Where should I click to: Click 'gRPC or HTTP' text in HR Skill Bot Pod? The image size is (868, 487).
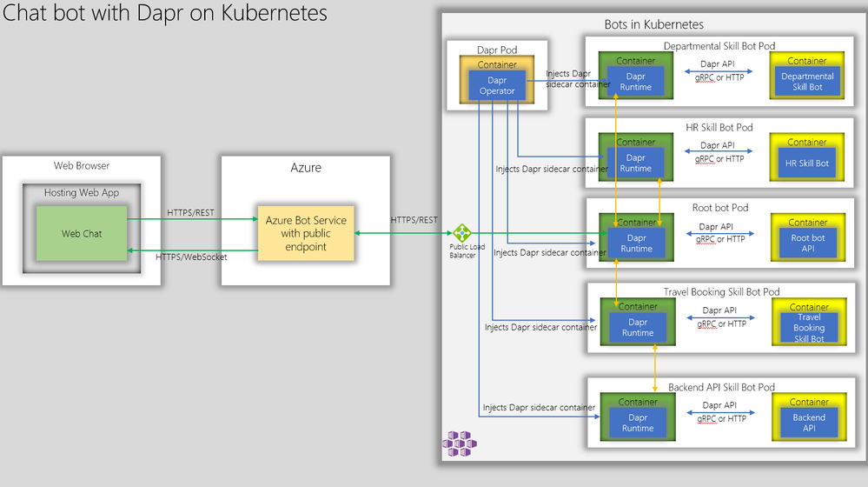tap(719, 159)
